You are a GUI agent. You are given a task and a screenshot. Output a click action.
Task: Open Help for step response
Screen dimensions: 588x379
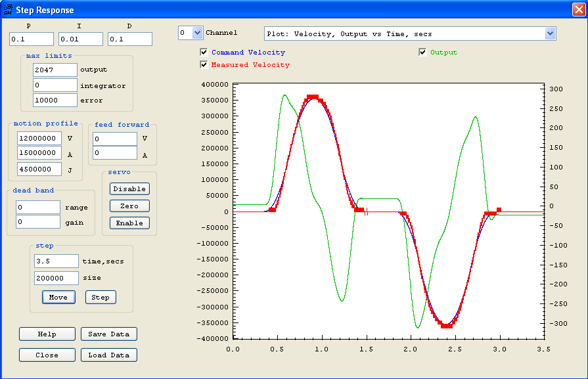pos(47,334)
